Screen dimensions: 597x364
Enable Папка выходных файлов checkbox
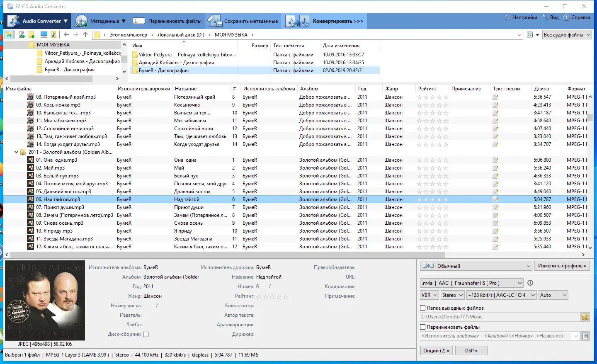coord(423,308)
